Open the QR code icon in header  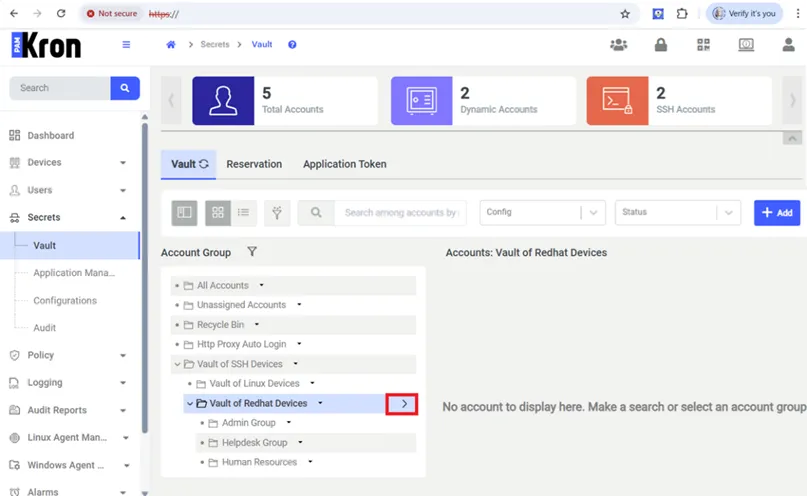pyautogui.click(x=704, y=45)
